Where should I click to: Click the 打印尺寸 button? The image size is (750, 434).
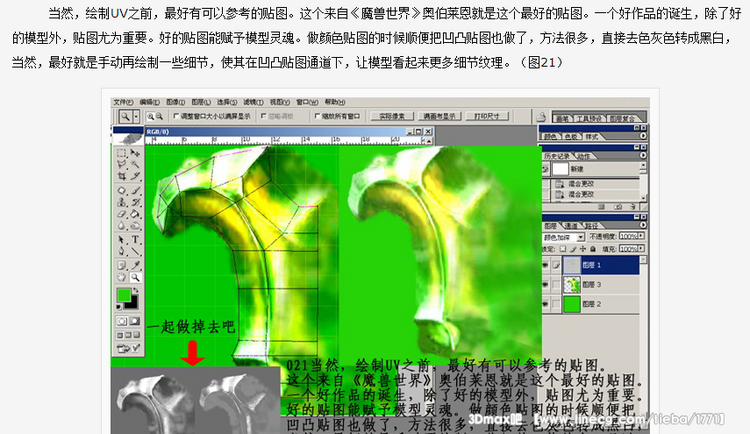(x=486, y=116)
